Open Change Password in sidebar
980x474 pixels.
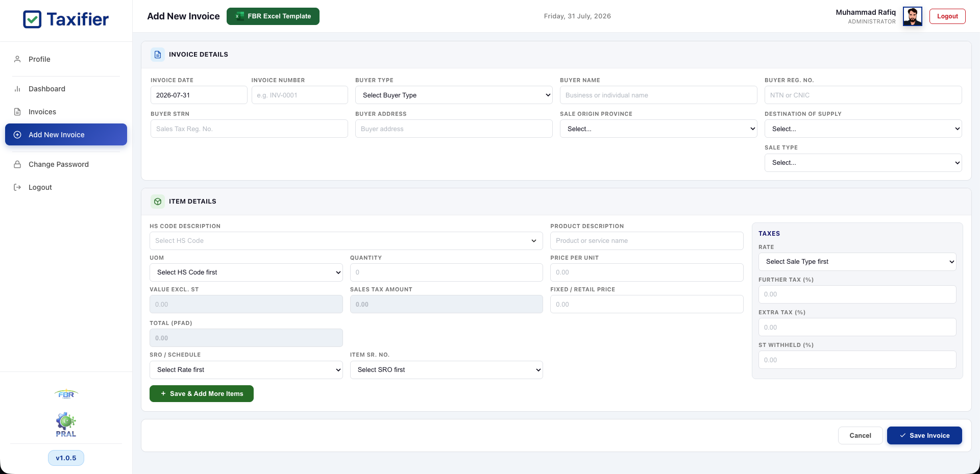[66, 164]
